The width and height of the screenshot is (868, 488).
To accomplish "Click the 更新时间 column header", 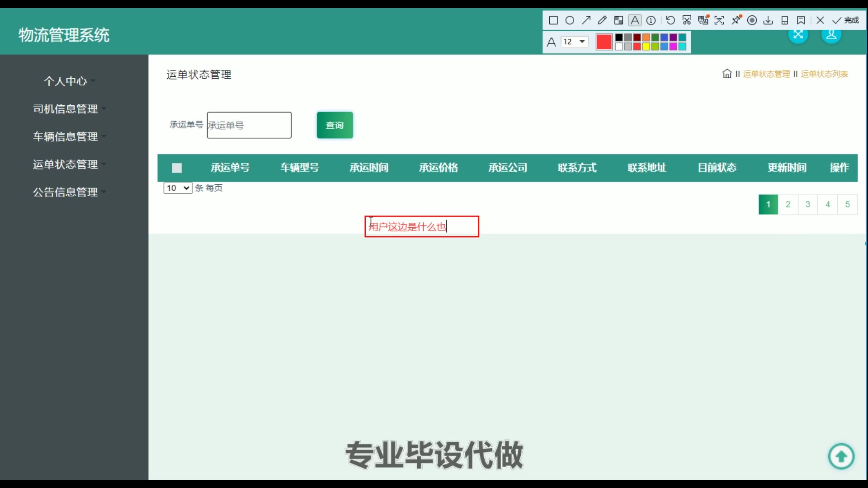I will pos(787,168).
